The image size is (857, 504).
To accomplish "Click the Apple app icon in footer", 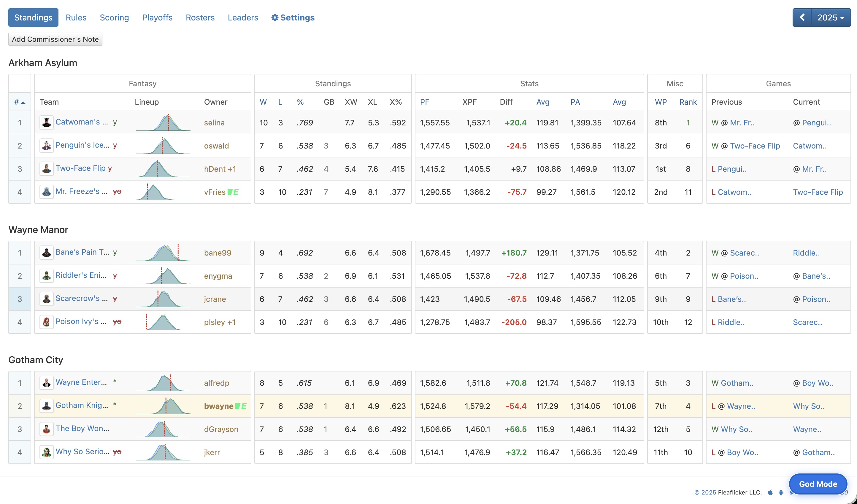I will click(770, 493).
